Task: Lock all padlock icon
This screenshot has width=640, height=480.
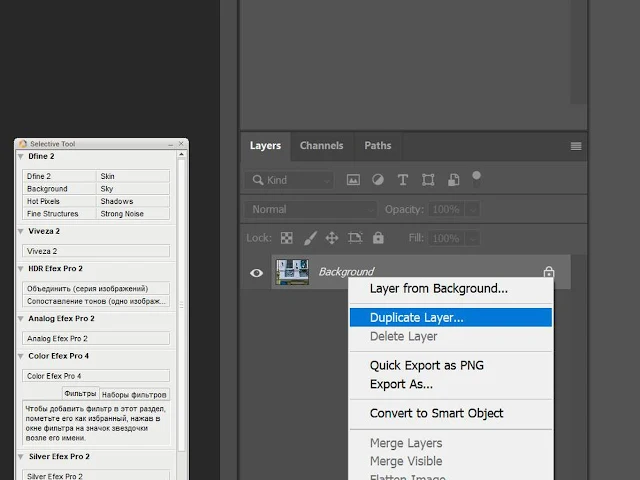Action: [378, 238]
